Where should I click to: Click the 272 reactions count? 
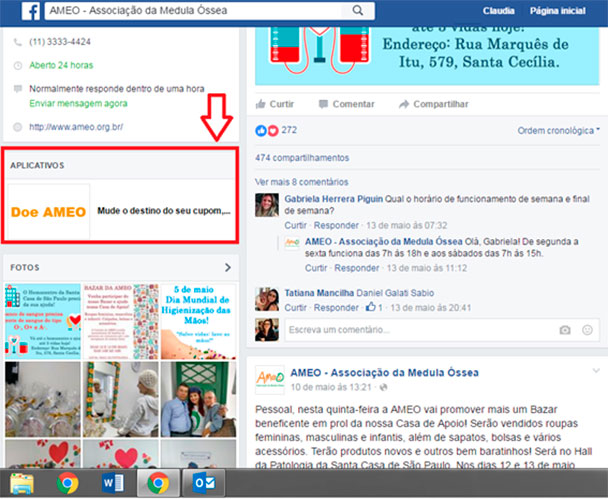coord(289,130)
